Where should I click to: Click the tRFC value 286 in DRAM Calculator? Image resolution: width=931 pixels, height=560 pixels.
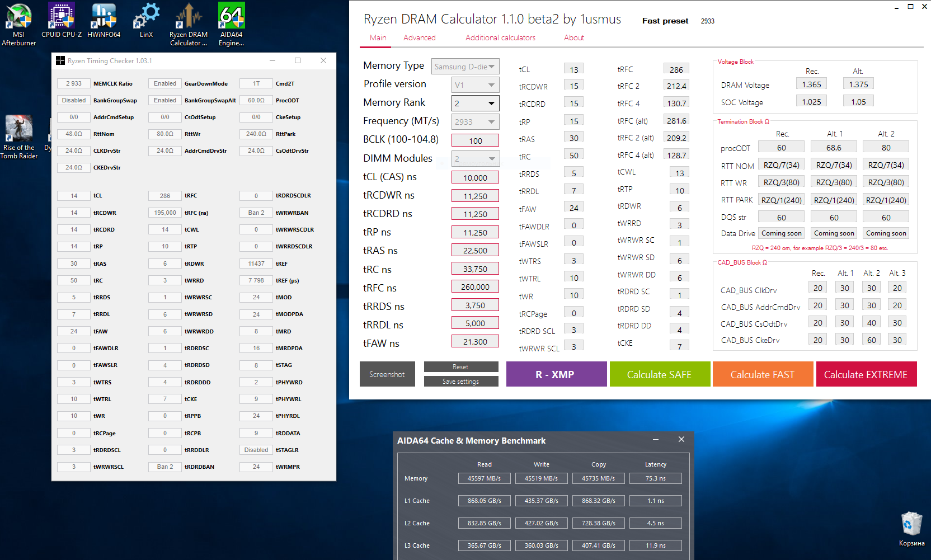[676, 69]
